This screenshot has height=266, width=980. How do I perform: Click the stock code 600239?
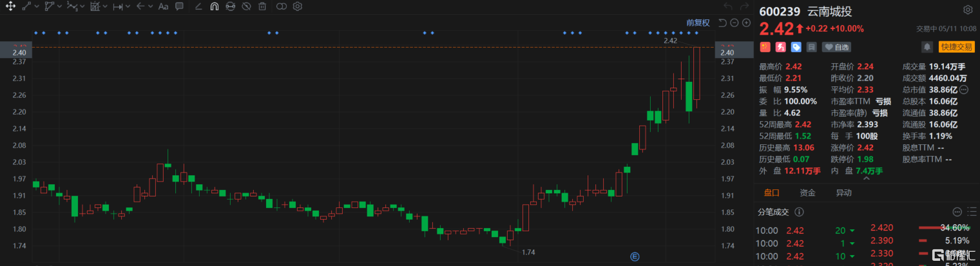click(780, 11)
